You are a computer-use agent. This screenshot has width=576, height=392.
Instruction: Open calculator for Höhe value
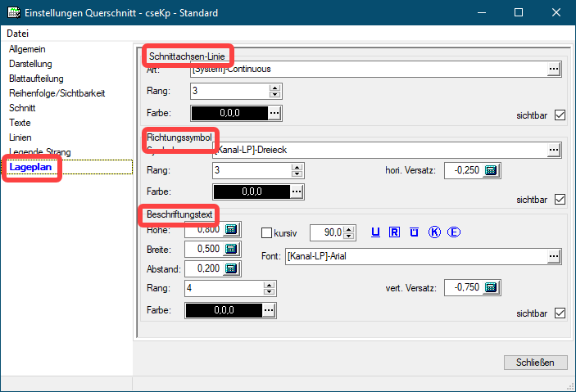[x=231, y=230]
